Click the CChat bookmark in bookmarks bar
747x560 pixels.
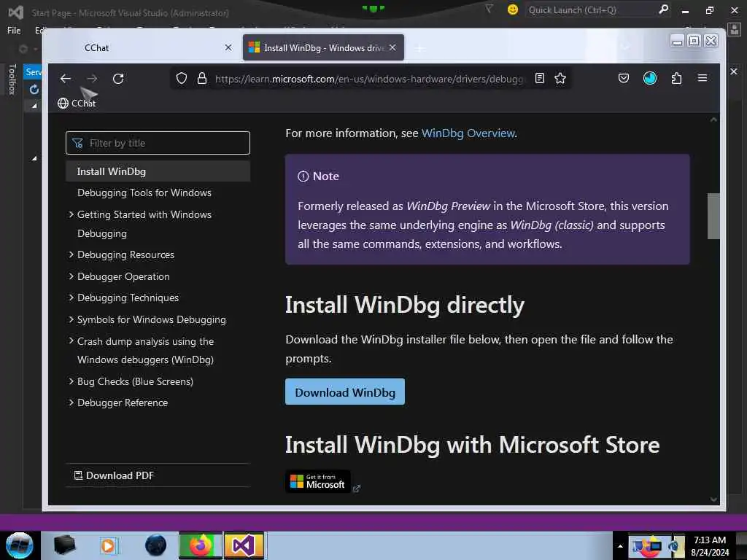pyautogui.click(x=77, y=103)
